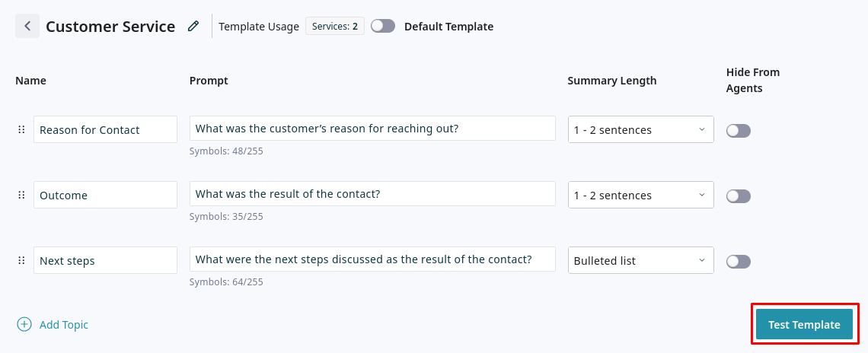Toggle Hide From Agents for Outcome row
The width and height of the screenshot is (868, 353).
738,196
